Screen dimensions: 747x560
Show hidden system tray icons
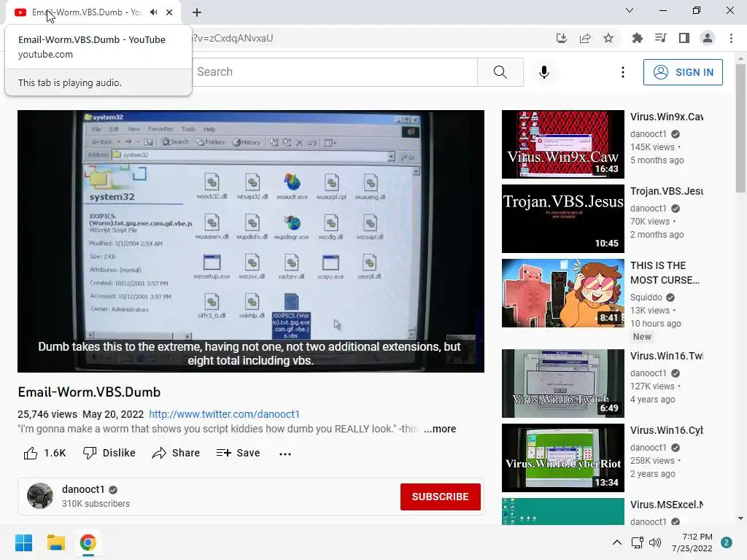click(616, 542)
